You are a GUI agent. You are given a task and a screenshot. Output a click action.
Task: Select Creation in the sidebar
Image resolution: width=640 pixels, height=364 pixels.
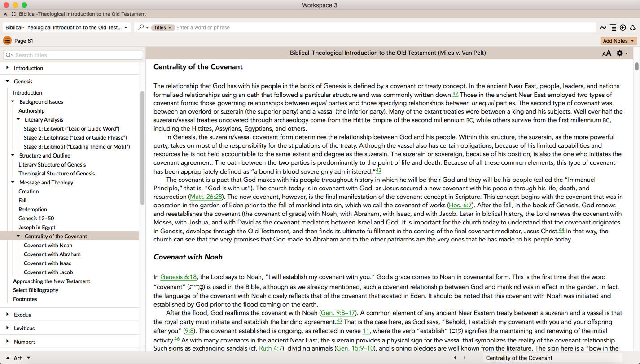[x=28, y=191]
